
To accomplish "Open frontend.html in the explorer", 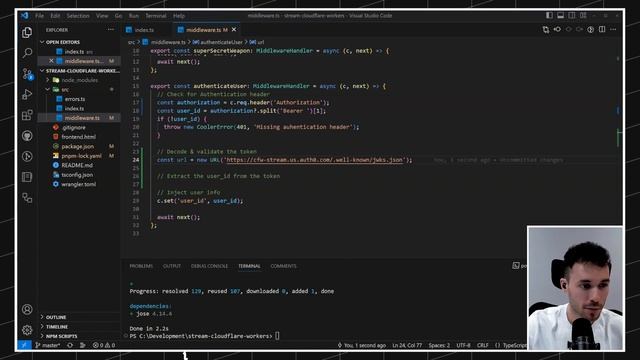I will (79, 137).
